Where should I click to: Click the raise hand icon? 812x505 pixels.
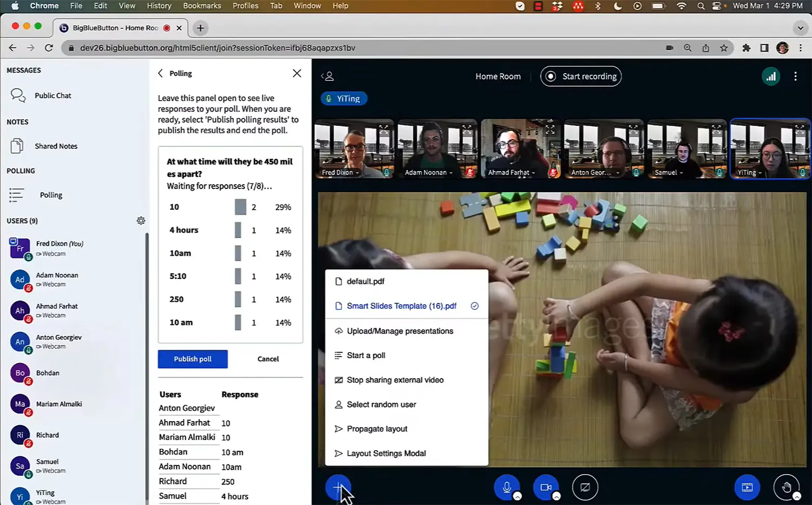[786, 487]
